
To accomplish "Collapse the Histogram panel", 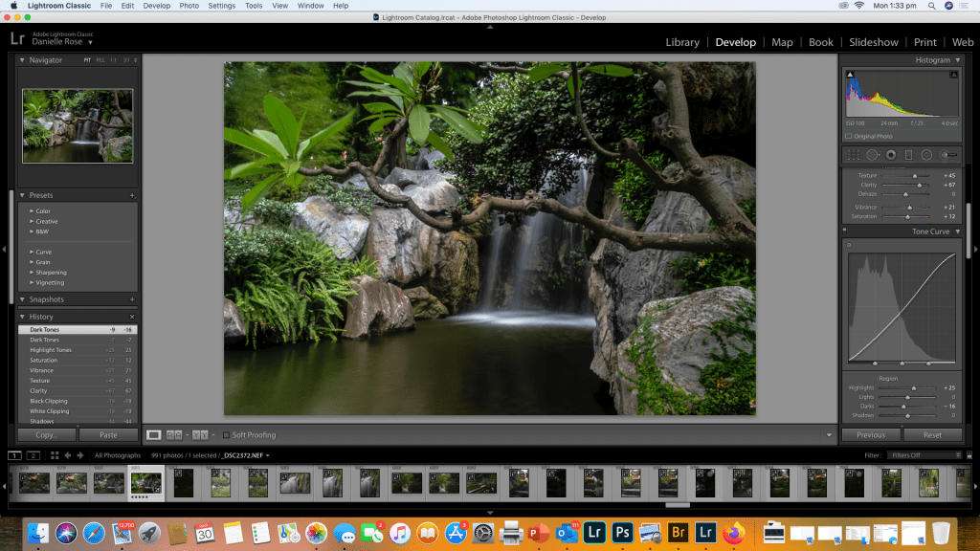I will click(957, 60).
